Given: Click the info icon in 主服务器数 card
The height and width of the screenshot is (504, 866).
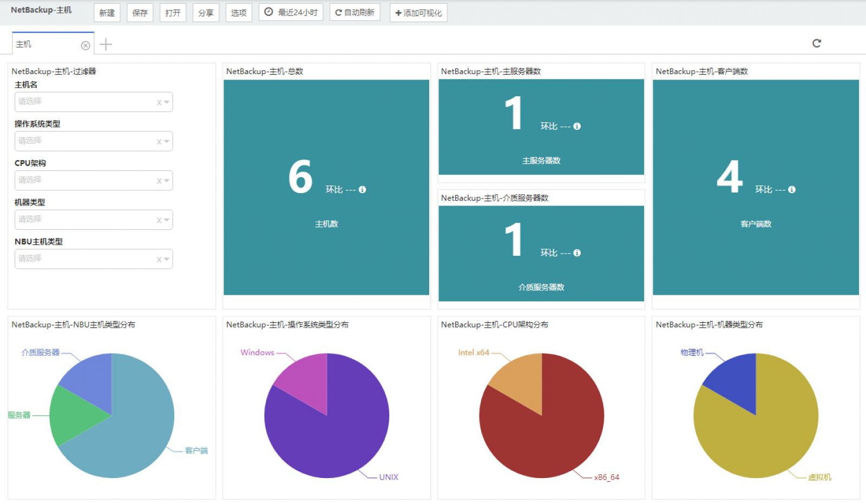Looking at the screenshot, I should (x=577, y=126).
